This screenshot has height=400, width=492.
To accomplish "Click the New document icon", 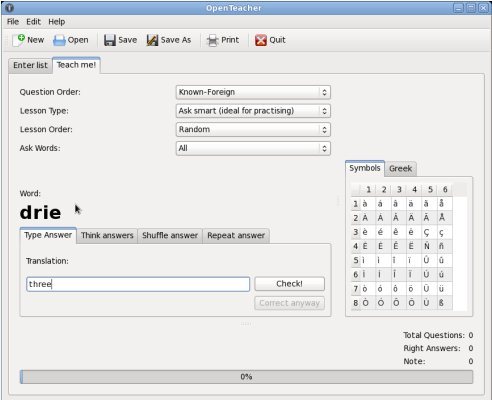I will point(19,40).
